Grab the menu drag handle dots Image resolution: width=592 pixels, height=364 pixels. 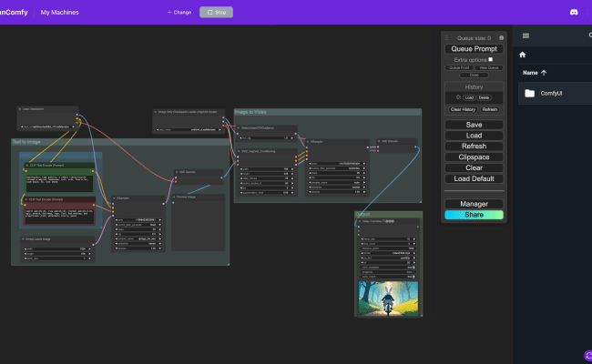[x=446, y=37]
